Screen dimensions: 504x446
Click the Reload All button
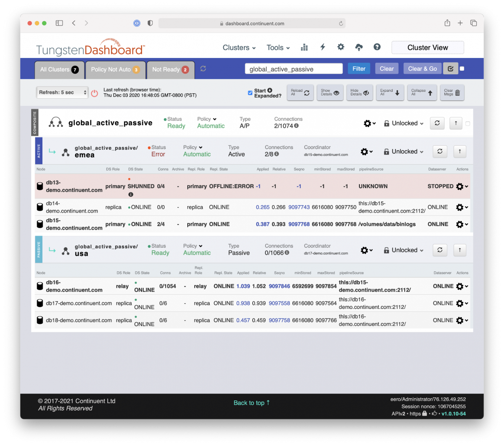(300, 93)
